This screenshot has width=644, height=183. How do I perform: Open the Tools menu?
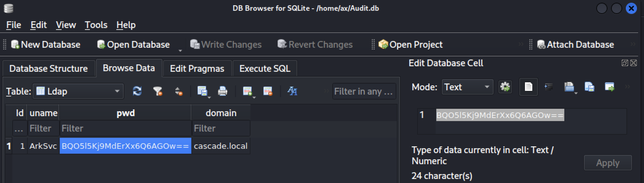click(x=96, y=25)
